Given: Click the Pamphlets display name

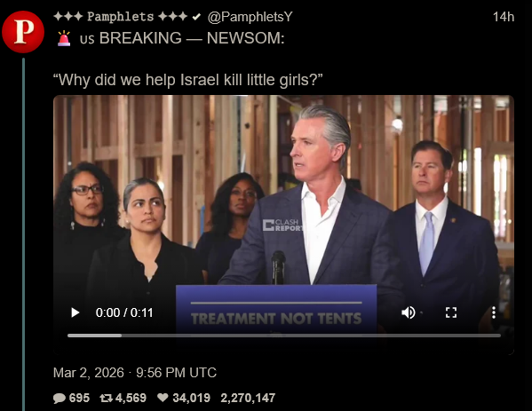Looking at the screenshot, I should (121, 16).
